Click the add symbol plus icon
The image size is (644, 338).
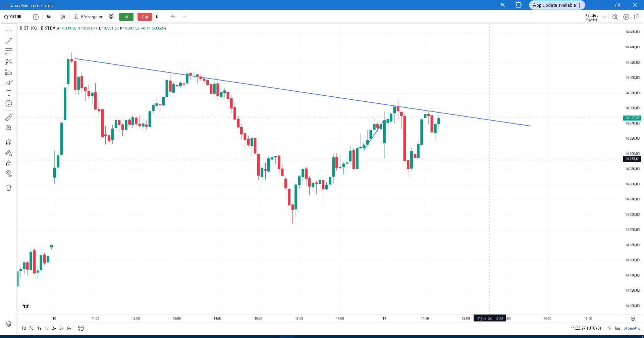(36, 17)
